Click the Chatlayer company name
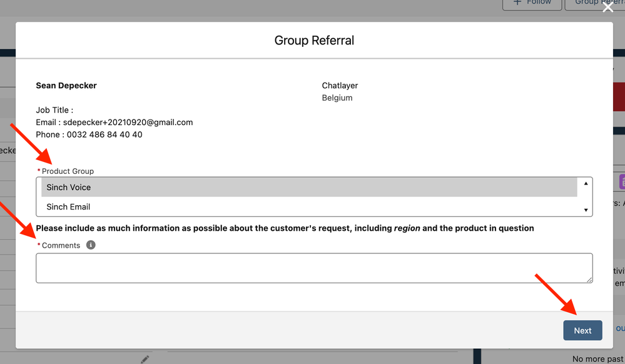 [340, 85]
